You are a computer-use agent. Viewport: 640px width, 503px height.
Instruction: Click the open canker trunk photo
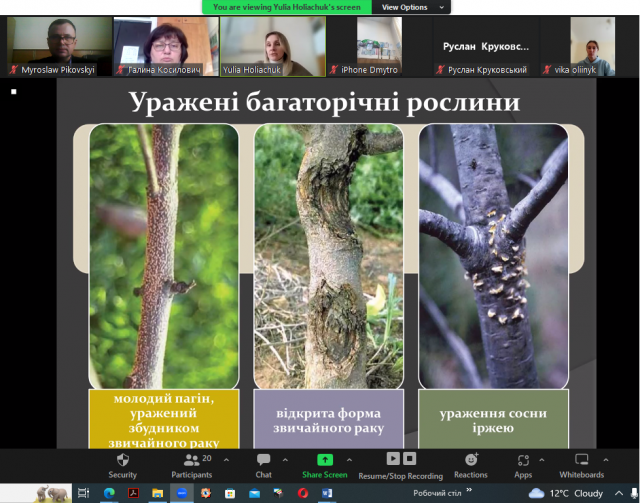(x=329, y=256)
